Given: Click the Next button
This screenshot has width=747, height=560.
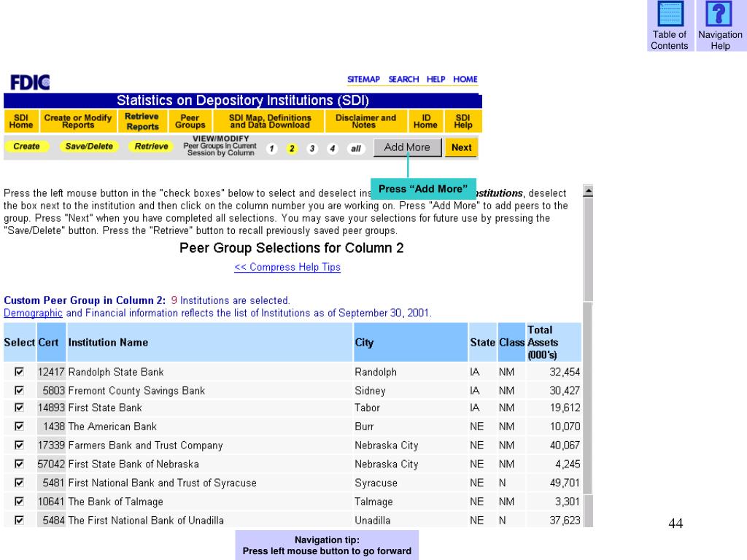Looking at the screenshot, I should coord(461,147).
